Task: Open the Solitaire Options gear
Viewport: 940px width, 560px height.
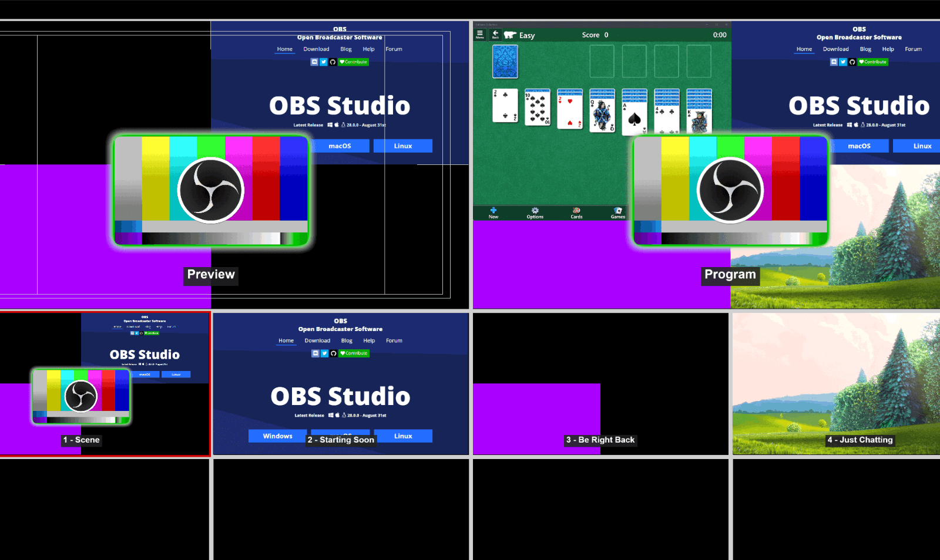Action: click(x=535, y=211)
